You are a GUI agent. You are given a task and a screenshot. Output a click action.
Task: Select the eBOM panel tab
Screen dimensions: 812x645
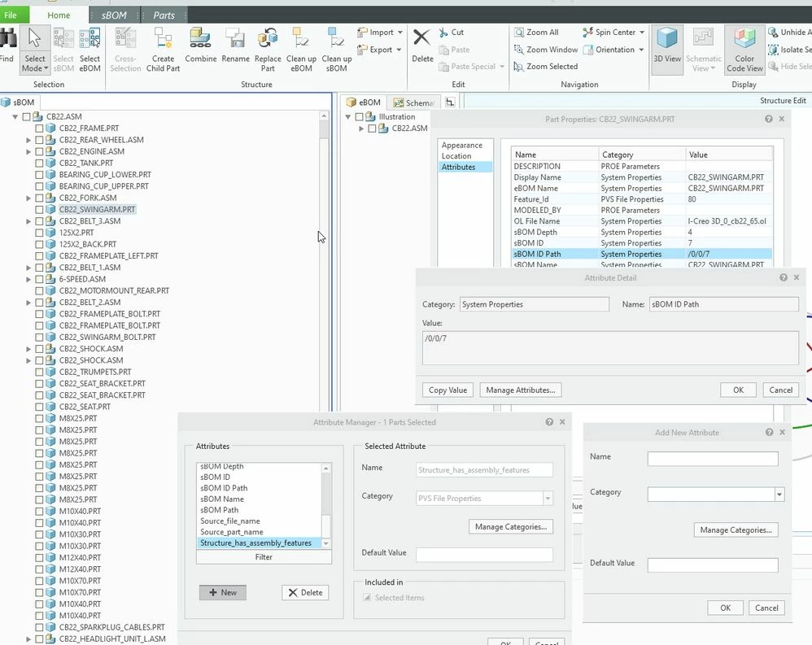[x=364, y=102]
